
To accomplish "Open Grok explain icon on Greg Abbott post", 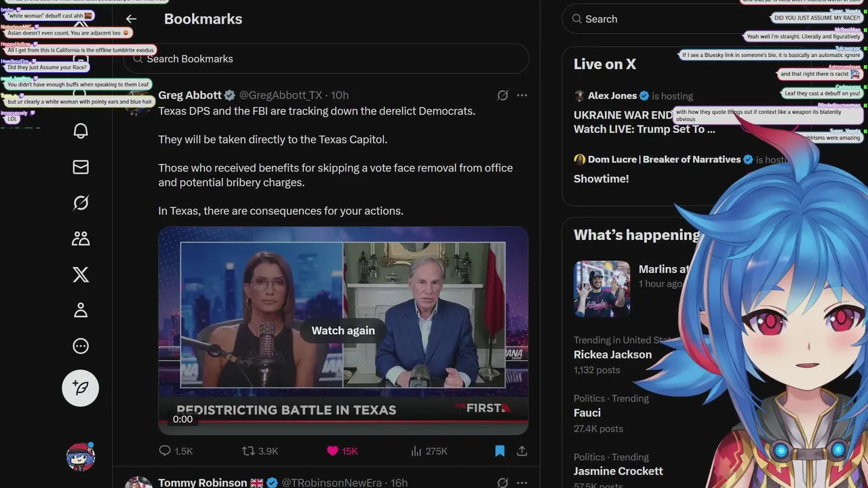I will (x=502, y=96).
